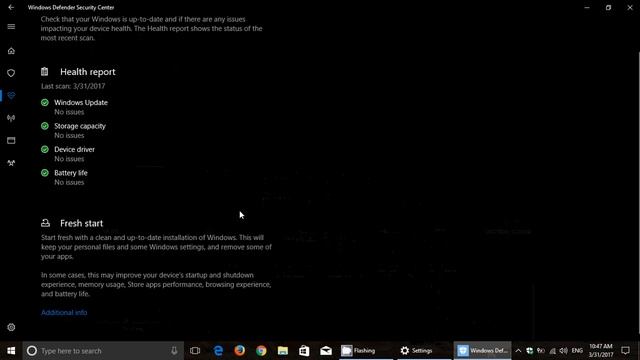Select the Battery life status text
Screen dimensions: 640x360
(69, 182)
